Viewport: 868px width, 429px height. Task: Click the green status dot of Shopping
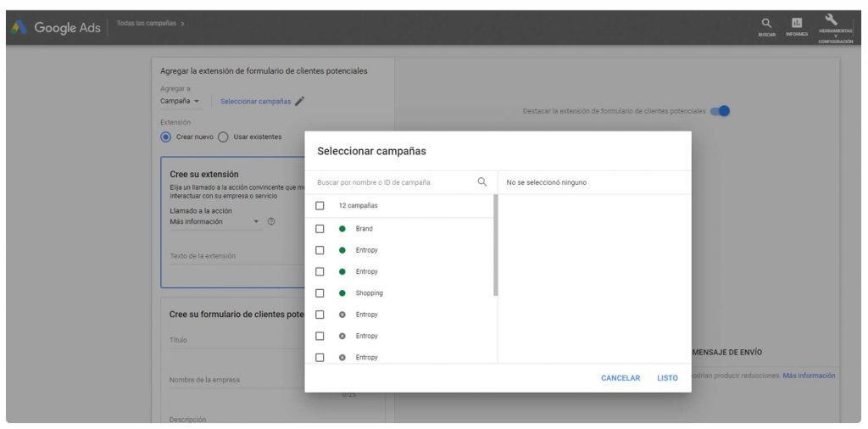342,292
